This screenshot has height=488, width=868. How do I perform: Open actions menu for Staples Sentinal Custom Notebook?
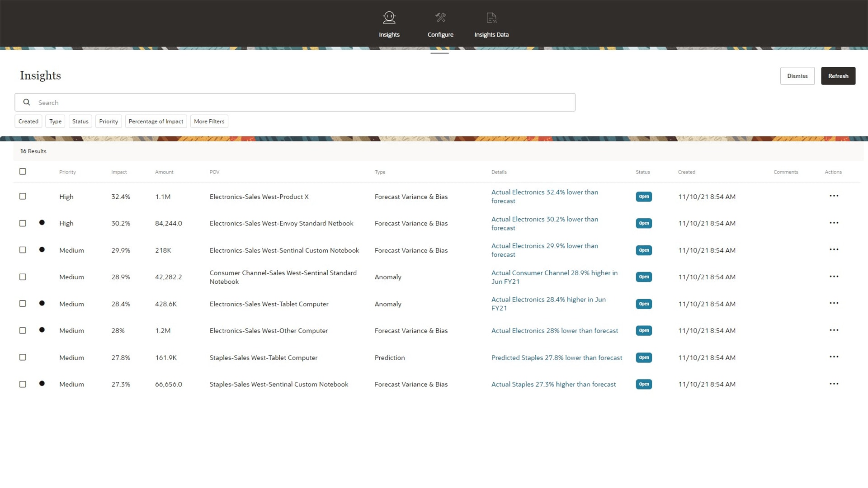click(834, 384)
